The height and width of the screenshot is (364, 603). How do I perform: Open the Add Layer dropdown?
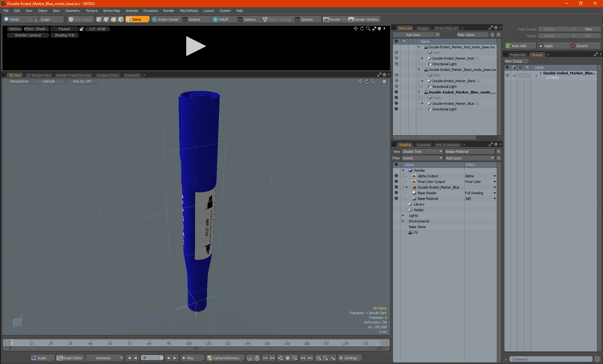coord(470,158)
